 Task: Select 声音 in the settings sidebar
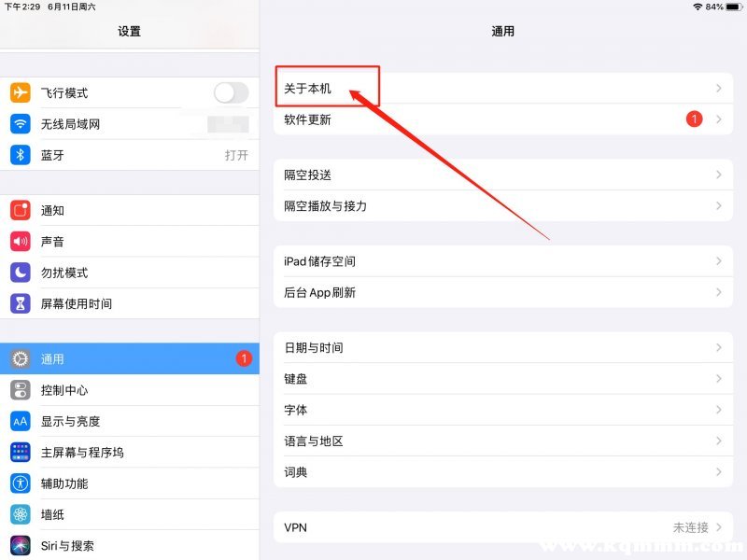130,242
